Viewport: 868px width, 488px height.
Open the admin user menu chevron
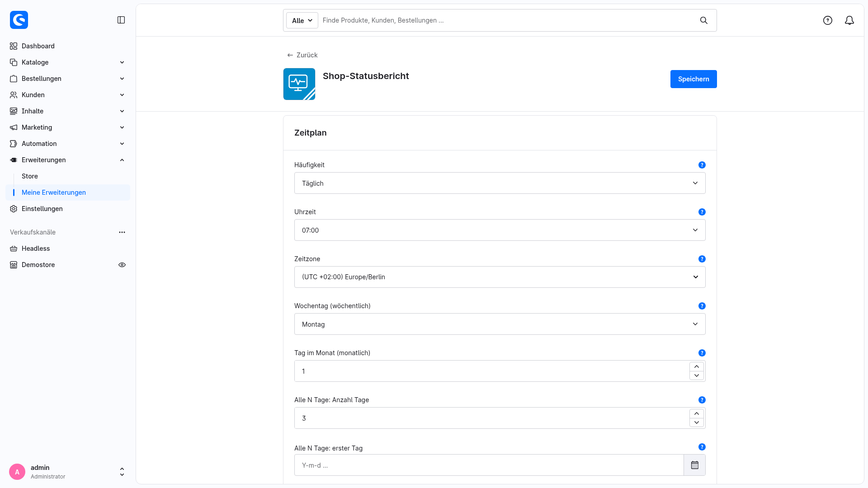122,472
